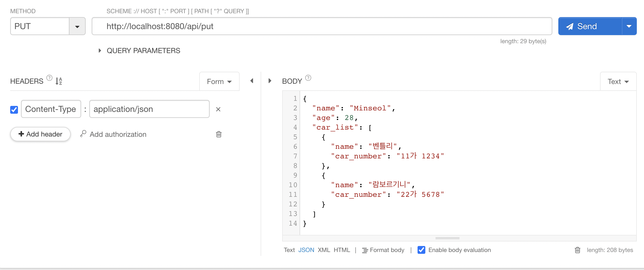Switch body syntax to HTML
The height and width of the screenshot is (270, 644).
point(342,250)
